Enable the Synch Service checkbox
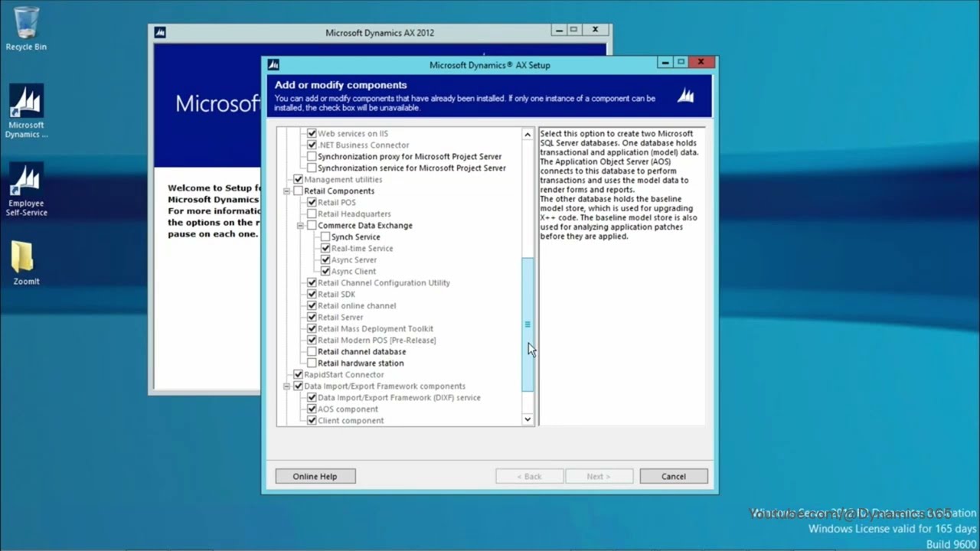The image size is (980, 551). click(x=325, y=237)
